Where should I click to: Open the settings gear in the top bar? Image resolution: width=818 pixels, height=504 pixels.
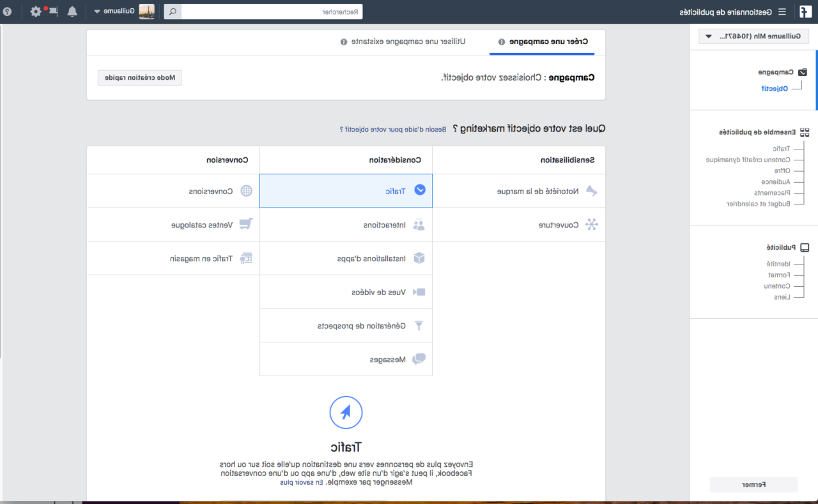(35, 11)
